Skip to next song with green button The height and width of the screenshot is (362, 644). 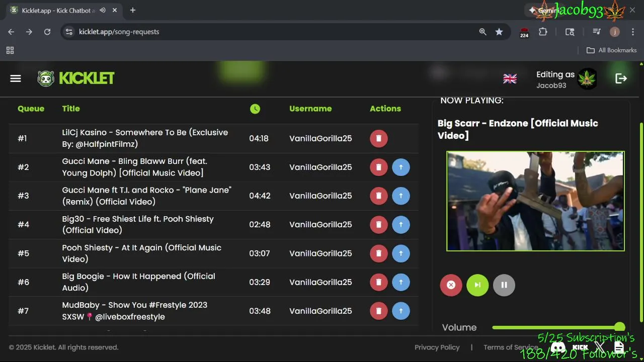click(477, 285)
